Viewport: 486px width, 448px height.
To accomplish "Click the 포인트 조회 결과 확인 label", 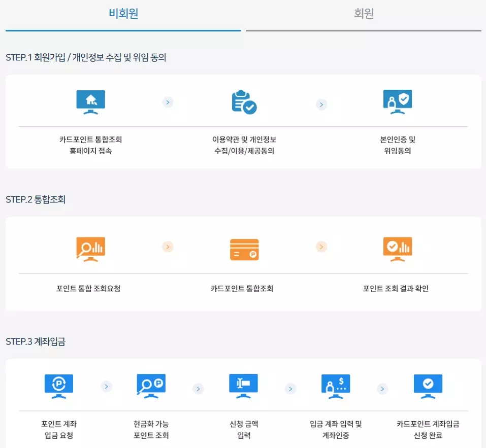I will pyautogui.click(x=396, y=289).
